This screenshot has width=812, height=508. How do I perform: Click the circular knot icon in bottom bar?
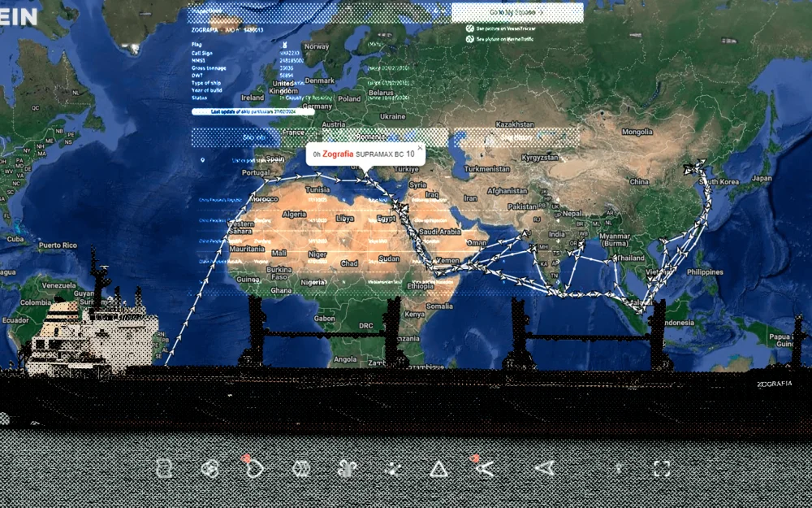(209, 469)
